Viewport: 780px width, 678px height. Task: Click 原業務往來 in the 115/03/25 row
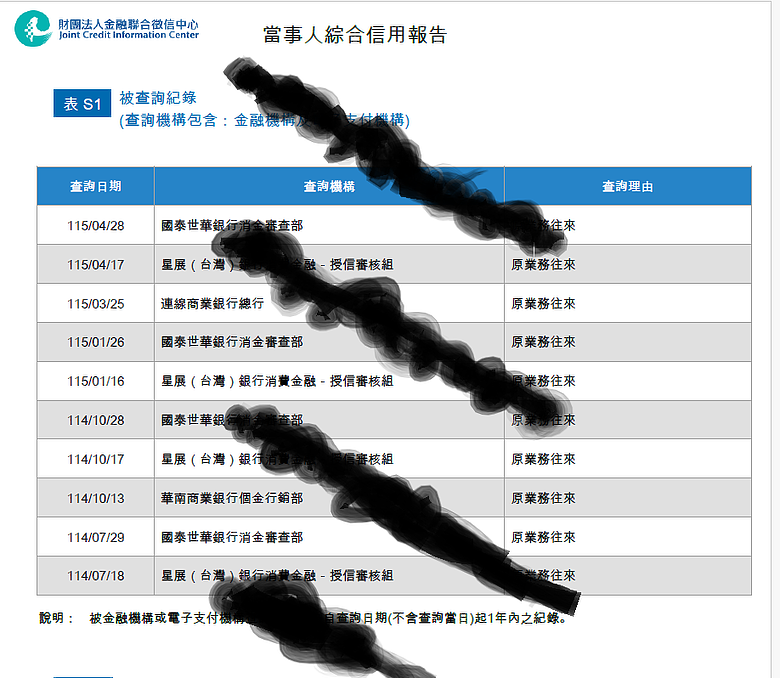[x=543, y=303]
